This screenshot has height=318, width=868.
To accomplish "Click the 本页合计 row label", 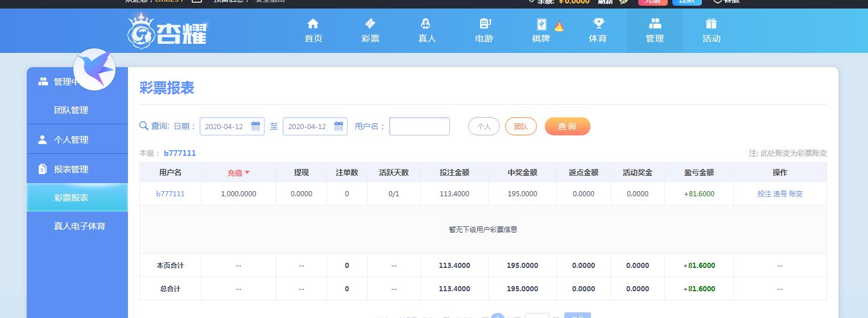I will coord(170,266).
